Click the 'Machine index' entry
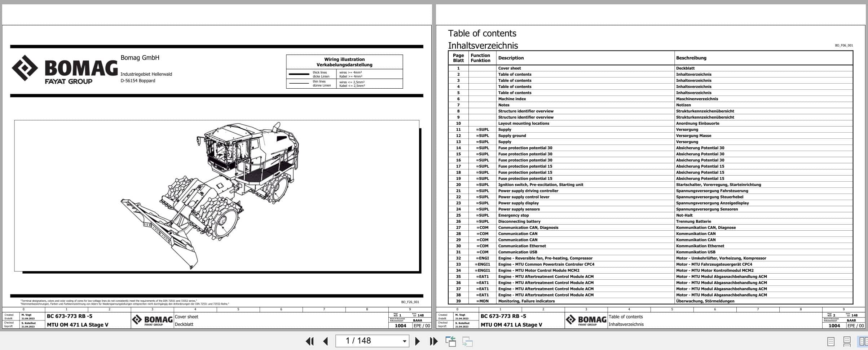Screen dimensions: 868x350 [512, 99]
